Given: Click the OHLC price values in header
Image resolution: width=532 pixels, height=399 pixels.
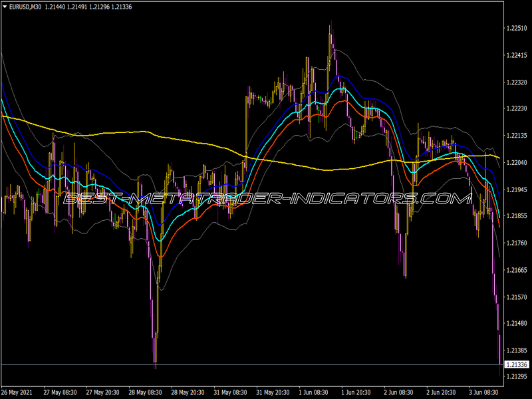Looking at the screenshot, I should pos(88,7).
